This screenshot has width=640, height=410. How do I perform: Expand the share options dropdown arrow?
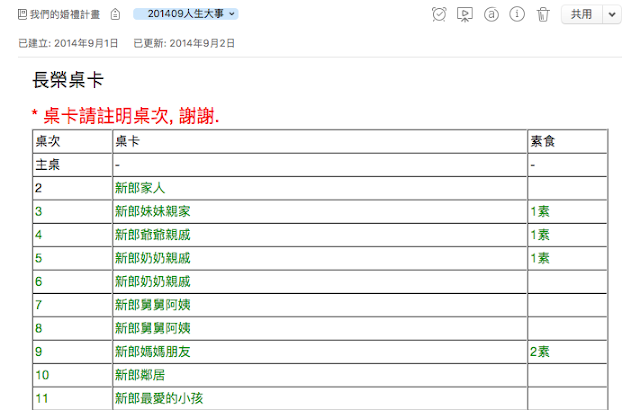[612, 14]
